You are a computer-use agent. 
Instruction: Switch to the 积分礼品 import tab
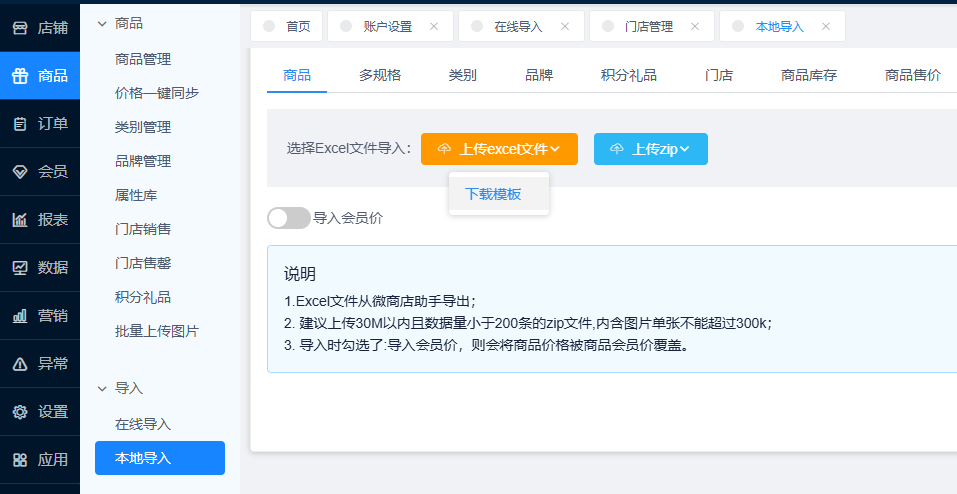tap(629, 76)
